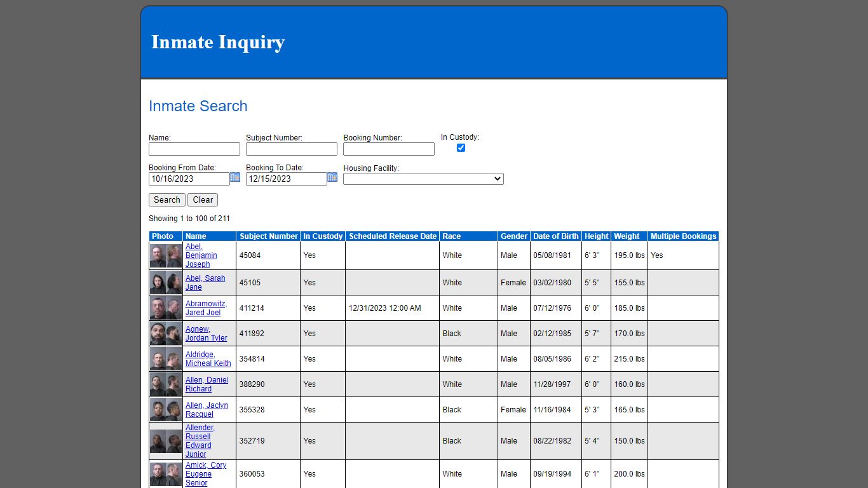Edit the Booking To Date field
Screen dimensions: 868x488
click(287, 179)
